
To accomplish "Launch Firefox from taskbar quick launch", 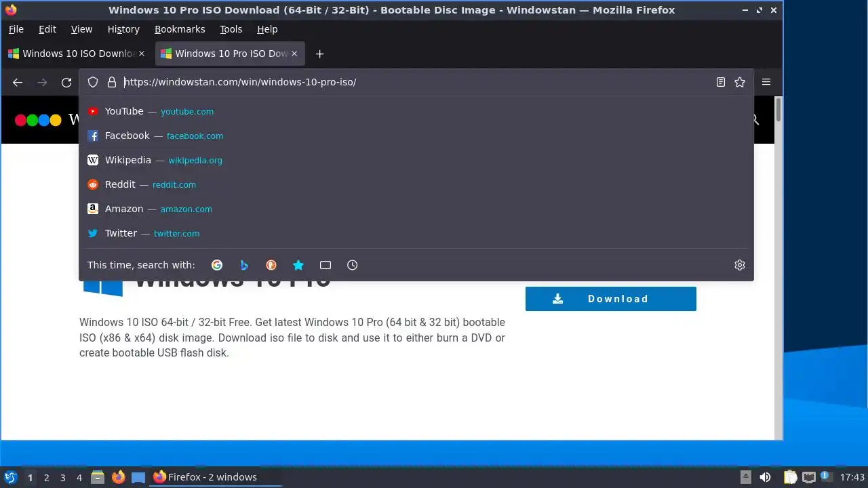I will (118, 477).
